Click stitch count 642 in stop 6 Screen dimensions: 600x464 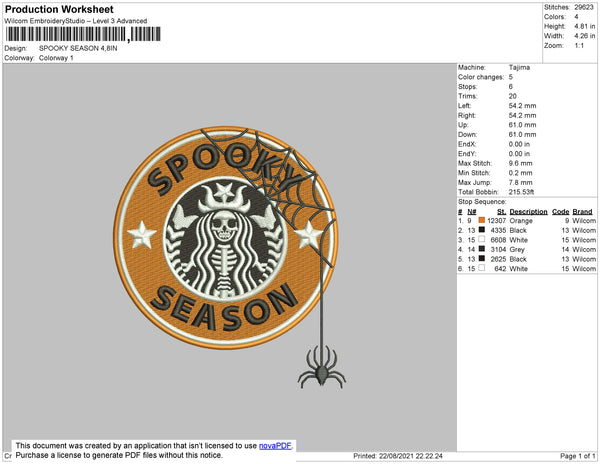tap(500, 269)
